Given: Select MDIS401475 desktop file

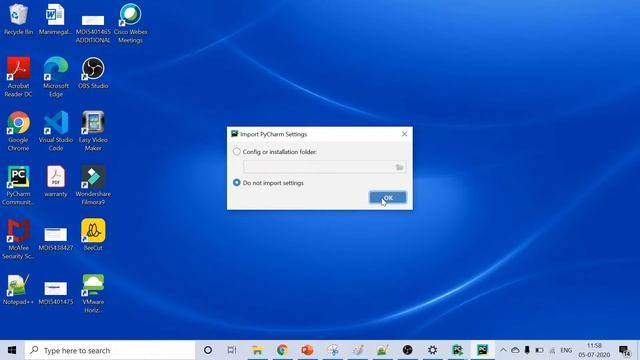Looking at the screenshot, I should coord(56,293).
